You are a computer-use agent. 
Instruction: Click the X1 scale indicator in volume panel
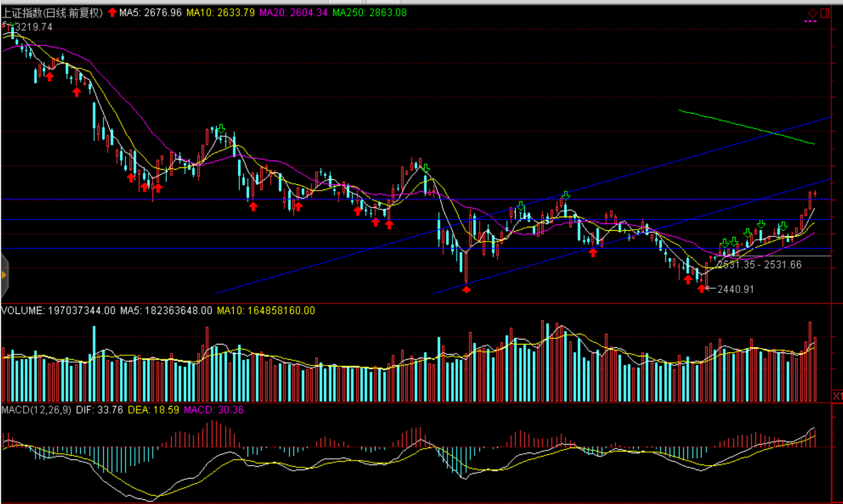pos(837,396)
